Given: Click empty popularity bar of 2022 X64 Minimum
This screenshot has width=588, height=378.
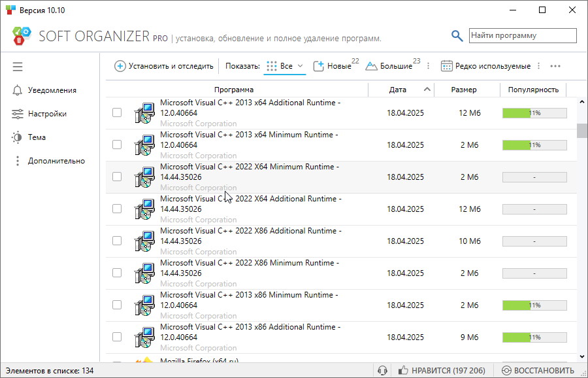Looking at the screenshot, I should (x=534, y=177).
